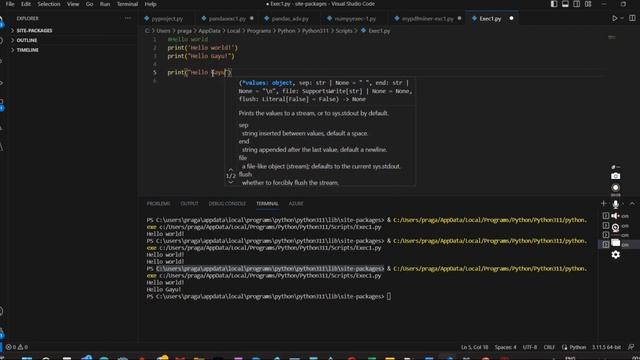640x360 pixels.
Task: Change indentation via Spaces: 4
Action: [x=505, y=347]
